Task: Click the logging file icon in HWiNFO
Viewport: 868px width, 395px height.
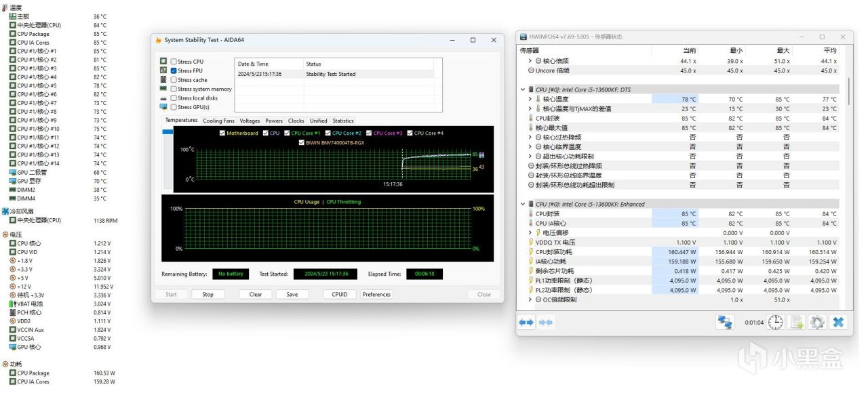Action: point(797,323)
